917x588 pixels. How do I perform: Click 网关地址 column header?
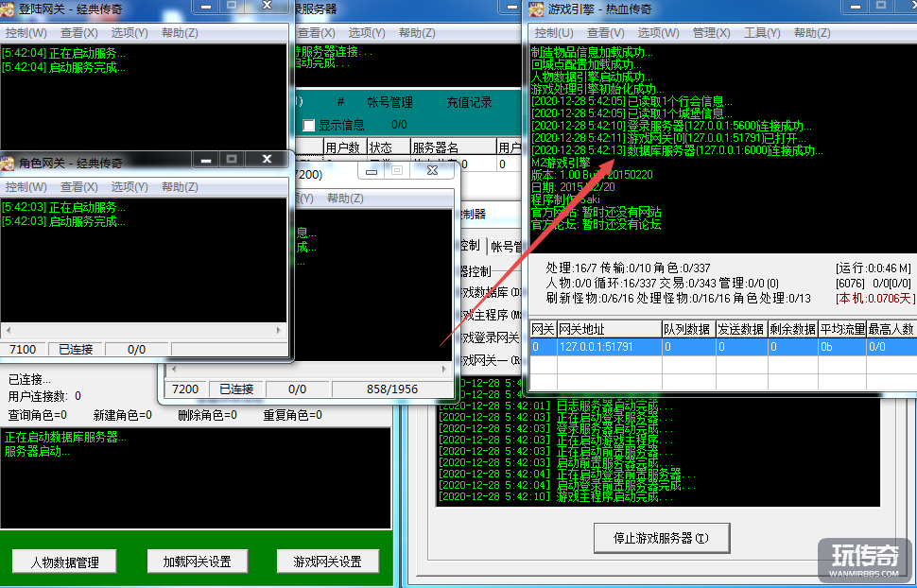click(609, 329)
